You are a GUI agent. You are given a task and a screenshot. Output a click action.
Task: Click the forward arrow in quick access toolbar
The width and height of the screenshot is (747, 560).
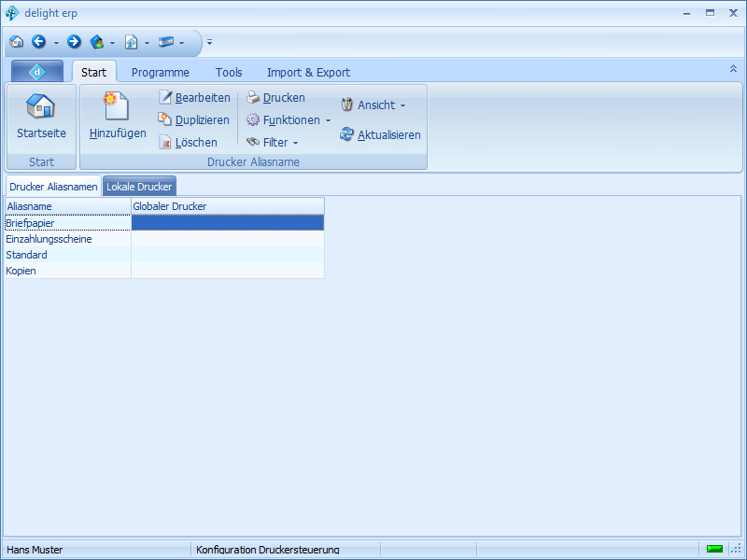pos(74,42)
